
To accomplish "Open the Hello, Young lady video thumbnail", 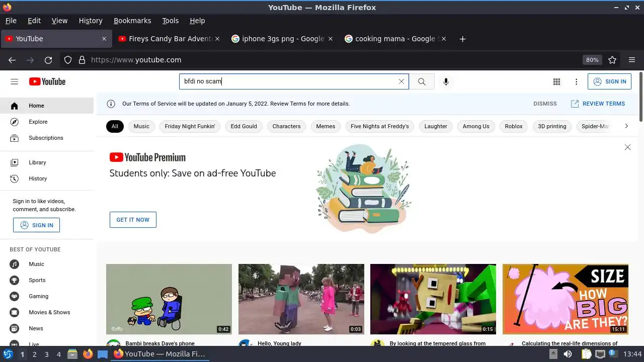I will point(301,299).
